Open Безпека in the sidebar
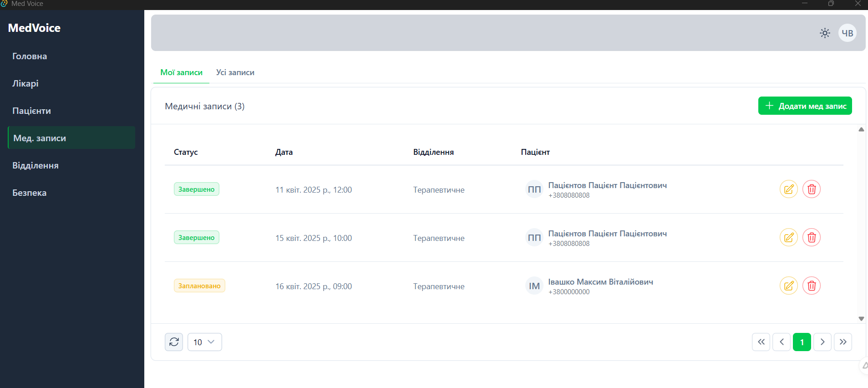The image size is (868, 388). (x=71, y=193)
